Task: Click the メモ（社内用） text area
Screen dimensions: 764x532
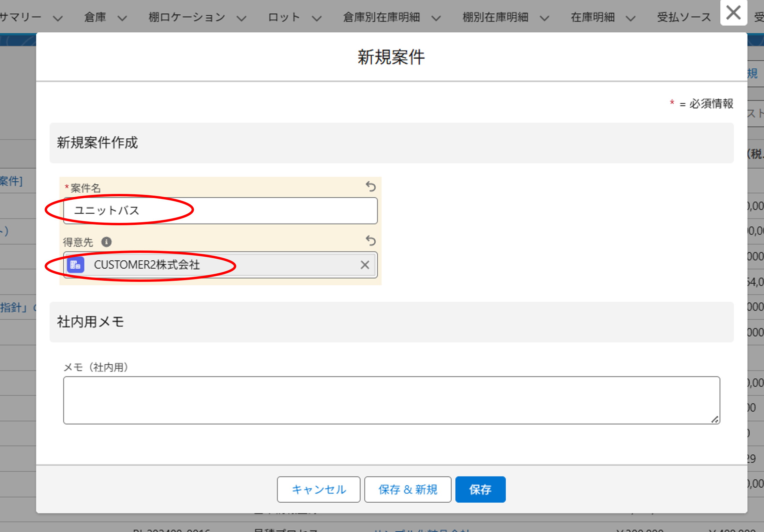Action: click(391, 400)
